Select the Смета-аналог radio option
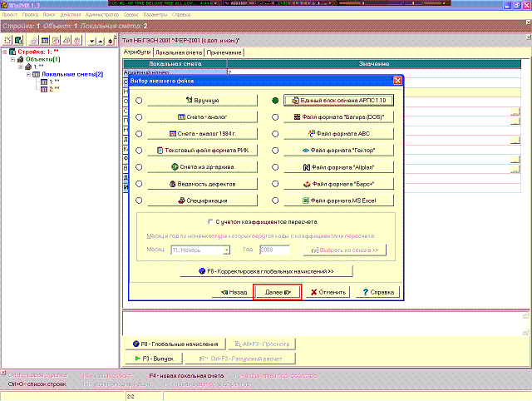Screen dimensions: 532x401 coord(139,117)
